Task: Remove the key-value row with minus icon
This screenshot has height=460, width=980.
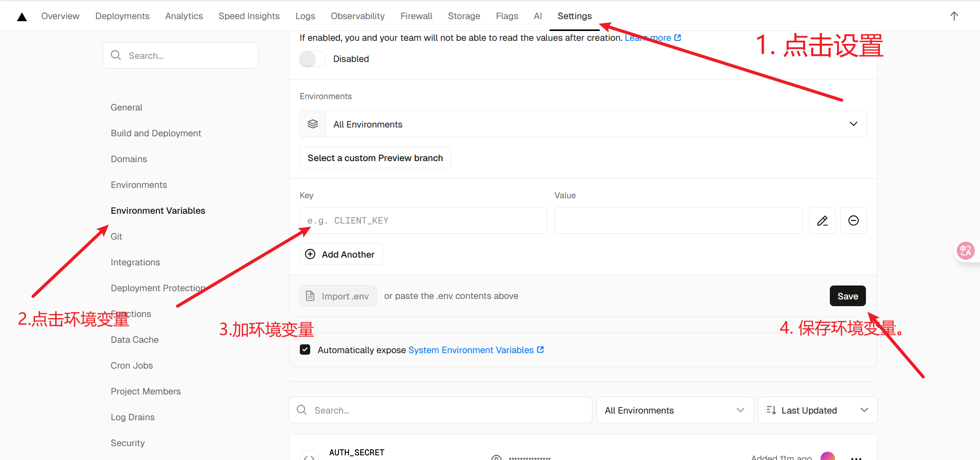Action: pos(853,220)
